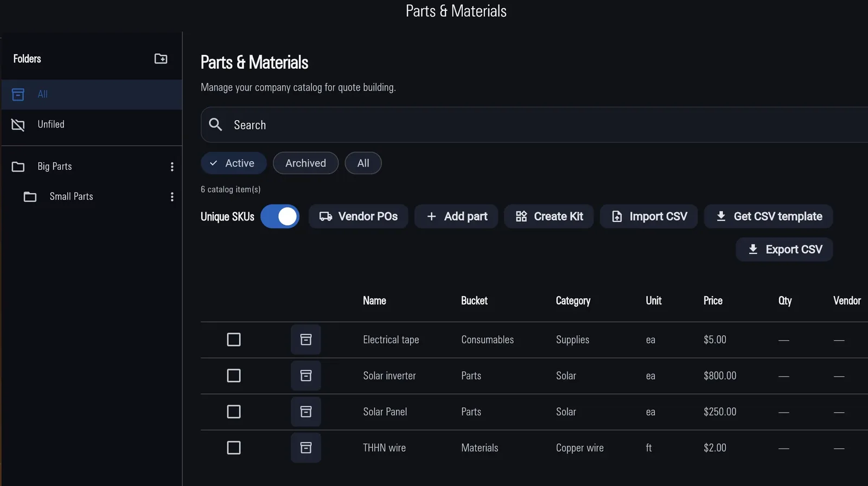This screenshot has width=868, height=486.
Task: Click the Qty column header
Action: (x=785, y=301)
